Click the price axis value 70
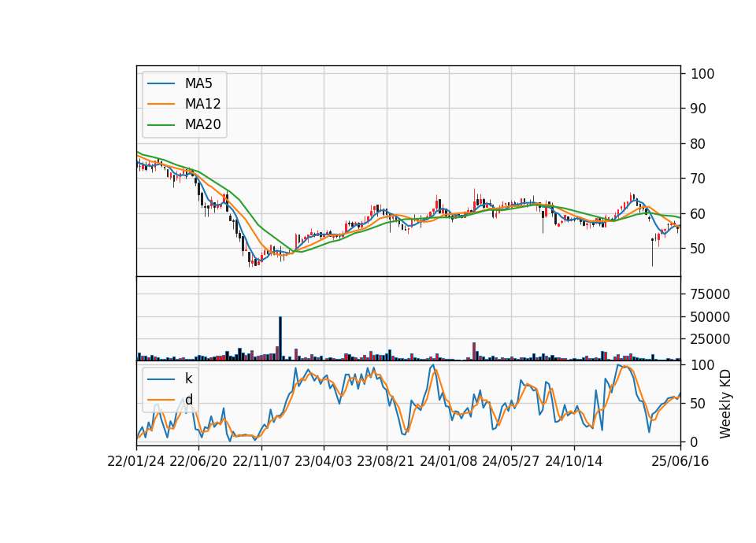 pos(699,179)
